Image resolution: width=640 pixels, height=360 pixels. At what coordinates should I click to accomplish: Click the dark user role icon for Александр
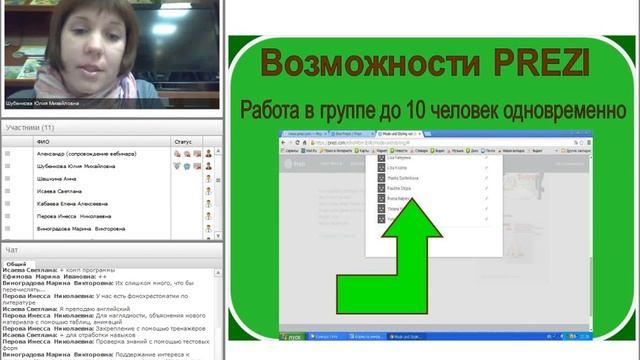[x=209, y=154]
